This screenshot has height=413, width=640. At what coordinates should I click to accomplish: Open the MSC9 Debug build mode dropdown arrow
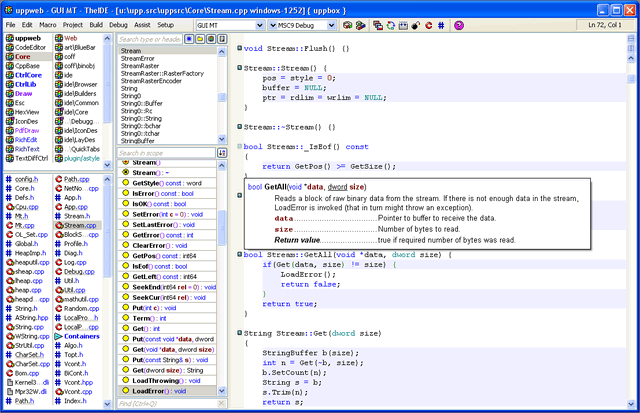click(x=331, y=25)
